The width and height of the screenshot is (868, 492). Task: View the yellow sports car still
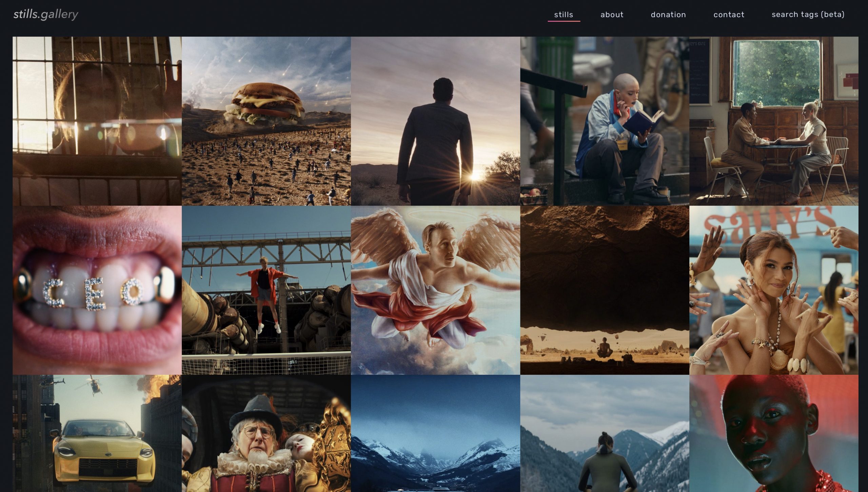(x=97, y=434)
